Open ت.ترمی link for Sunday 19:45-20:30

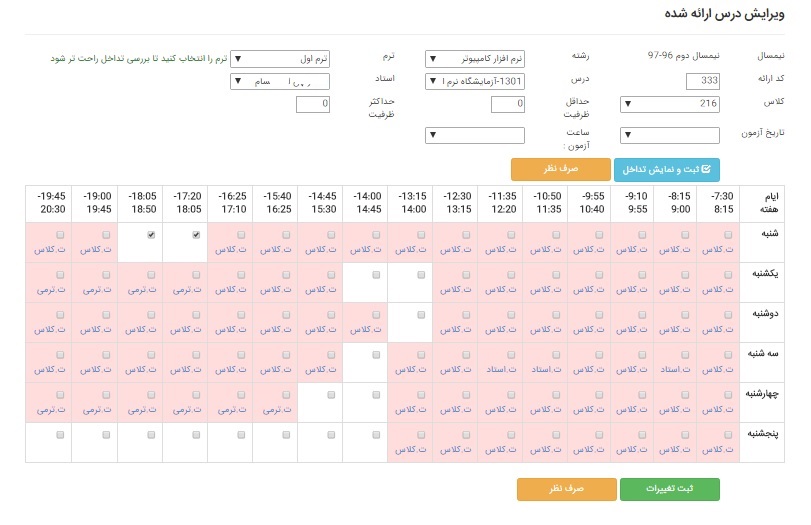coord(48,289)
